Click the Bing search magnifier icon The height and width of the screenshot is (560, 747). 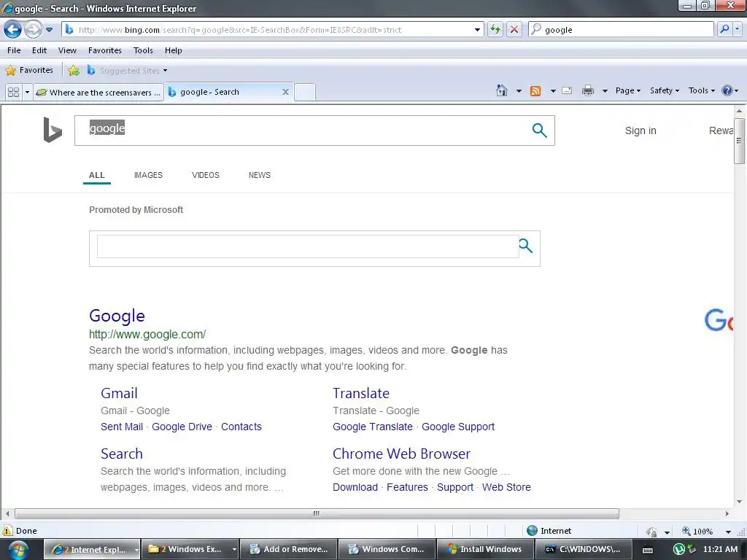pyautogui.click(x=539, y=130)
